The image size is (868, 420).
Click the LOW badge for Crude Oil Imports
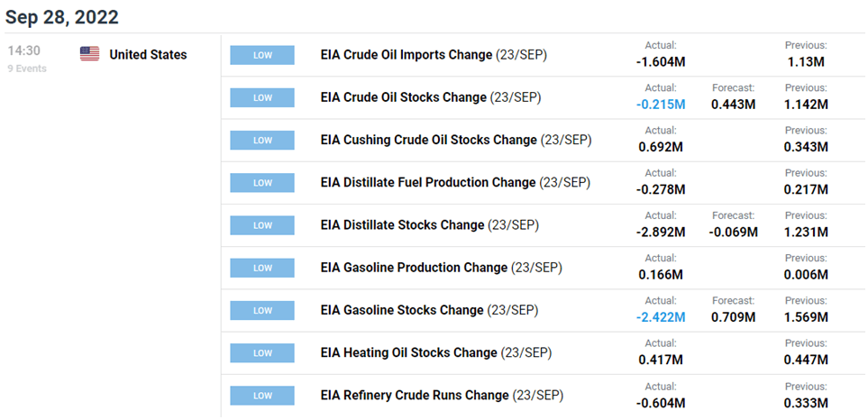point(262,55)
